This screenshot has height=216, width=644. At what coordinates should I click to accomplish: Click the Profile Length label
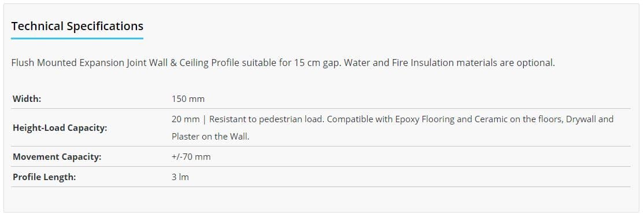pos(45,177)
